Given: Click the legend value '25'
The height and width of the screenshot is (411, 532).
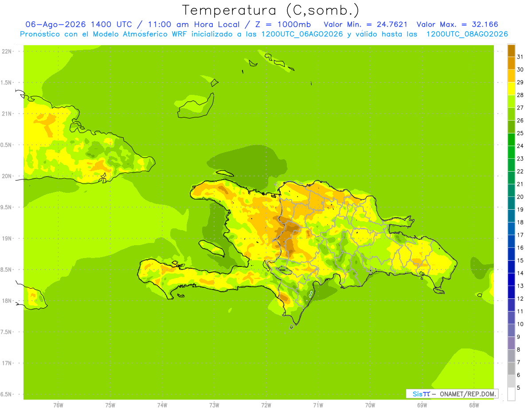Looking at the screenshot, I should click(520, 133).
